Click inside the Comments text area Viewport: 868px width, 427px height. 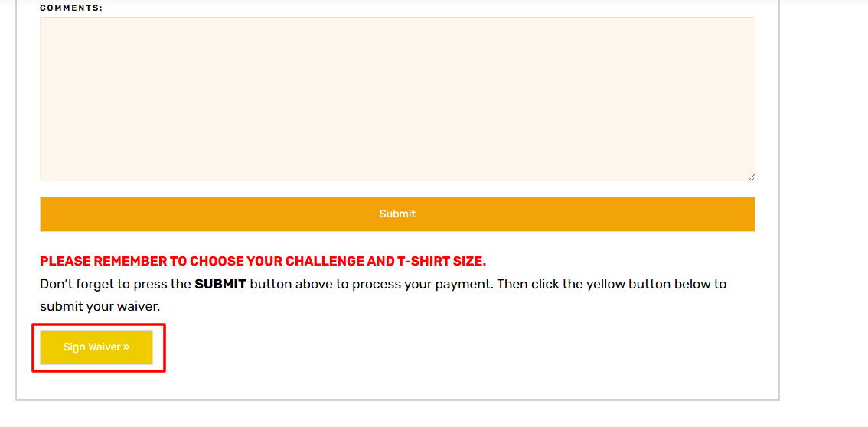click(397, 99)
